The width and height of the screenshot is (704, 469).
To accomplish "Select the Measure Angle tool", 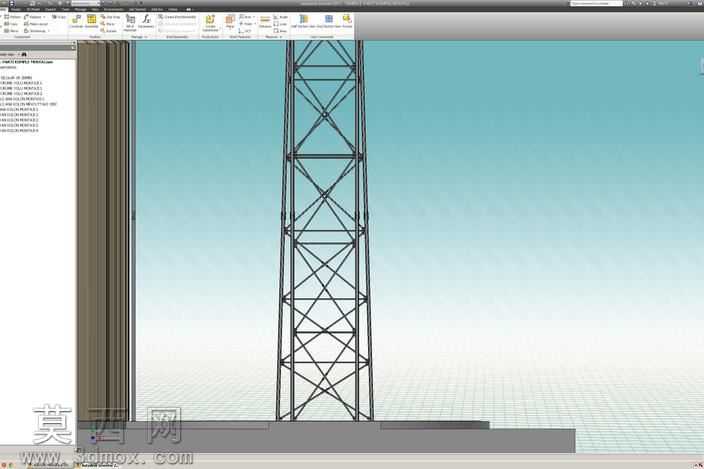I will (281, 17).
